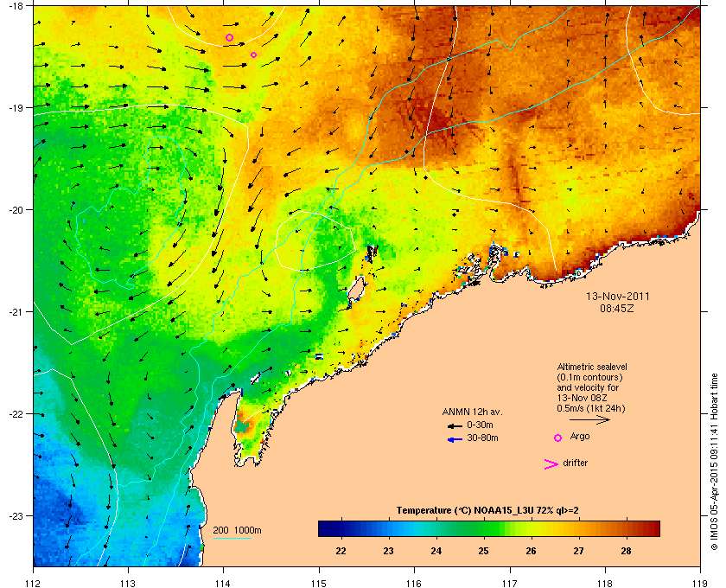This screenshot has width=726, height=588.
Task: Click the blue 30-80m legend arrow
Action: click(455, 439)
